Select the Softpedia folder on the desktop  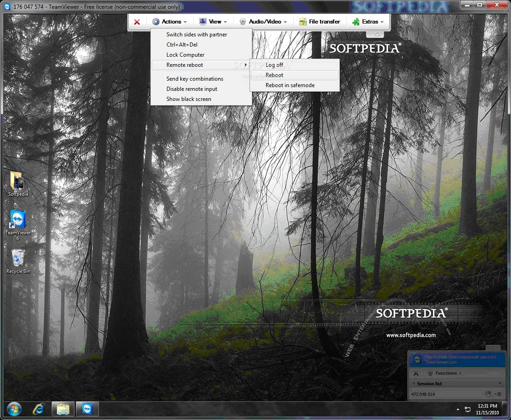pyautogui.click(x=18, y=183)
